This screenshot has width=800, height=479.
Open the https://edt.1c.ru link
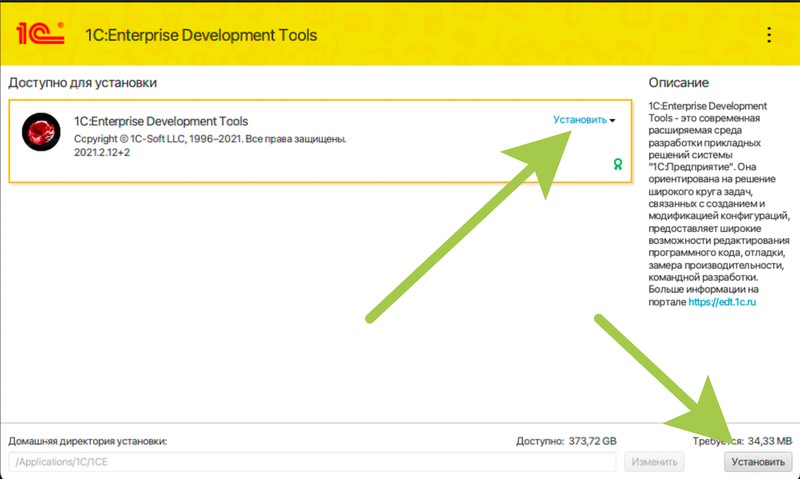722,302
